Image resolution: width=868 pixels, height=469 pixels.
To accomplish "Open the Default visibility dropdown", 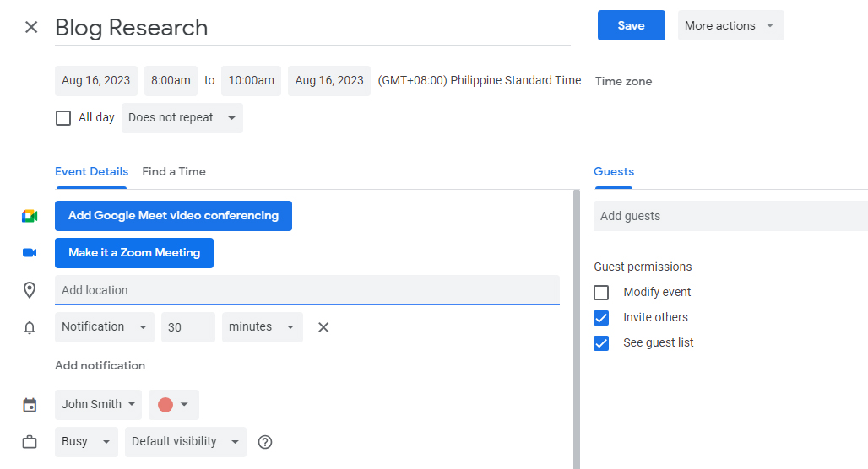I will [186, 442].
